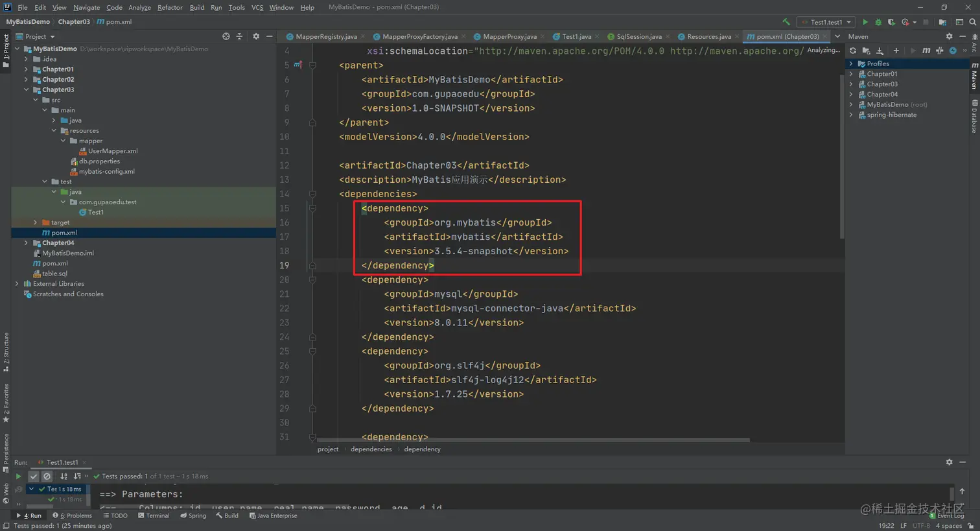Expand Chapter04 in Maven panel
Image resolution: width=980 pixels, height=531 pixels.
click(851, 94)
